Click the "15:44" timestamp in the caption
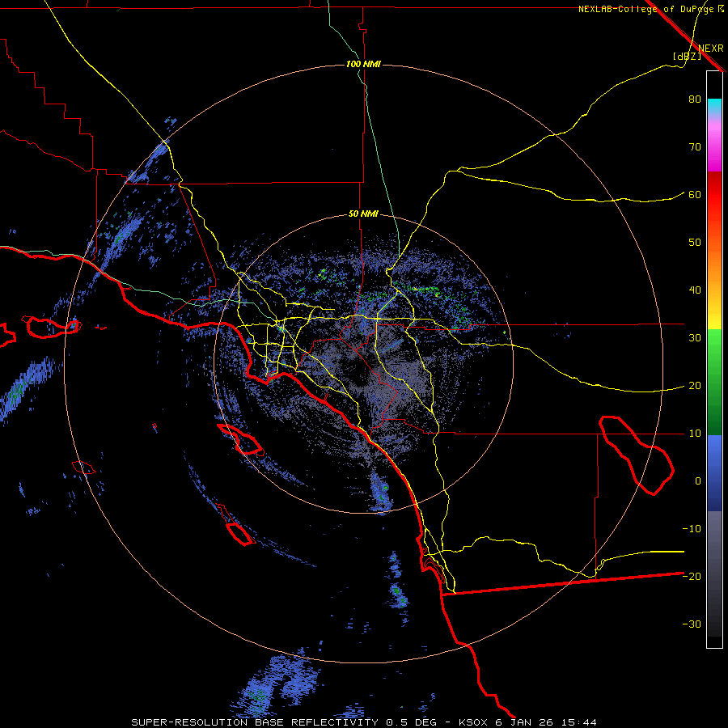The height and width of the screenshot is (728, 728). pyautogui.click(x=578, y=722)
